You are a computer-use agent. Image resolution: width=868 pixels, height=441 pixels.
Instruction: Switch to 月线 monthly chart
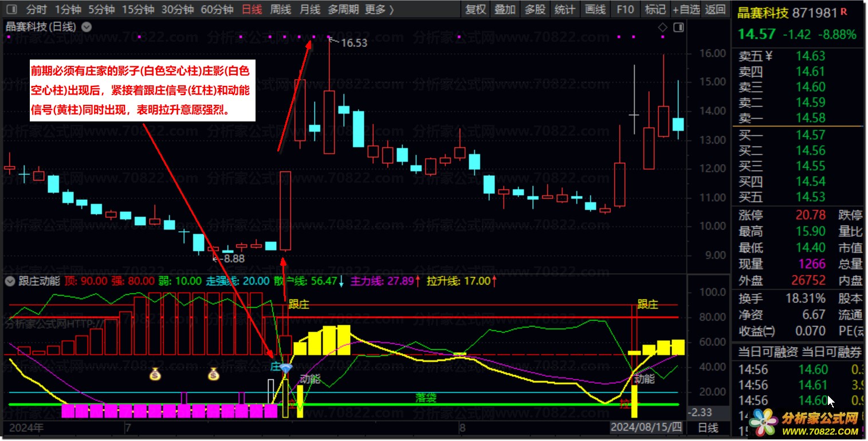[x=310, y=9]
